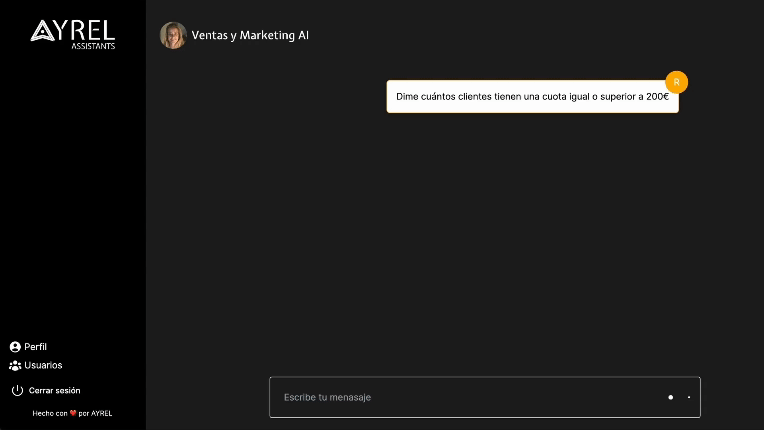Click the 'por AYREL' footer credit
The height and width of the screenshot is (430, 764).
click(x=95, y=413)
